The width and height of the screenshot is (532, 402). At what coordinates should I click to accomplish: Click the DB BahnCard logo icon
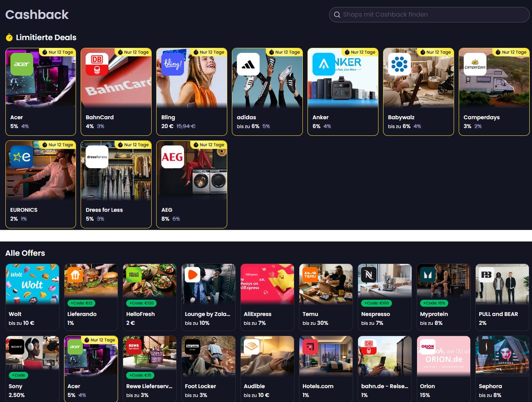[97, 64]
